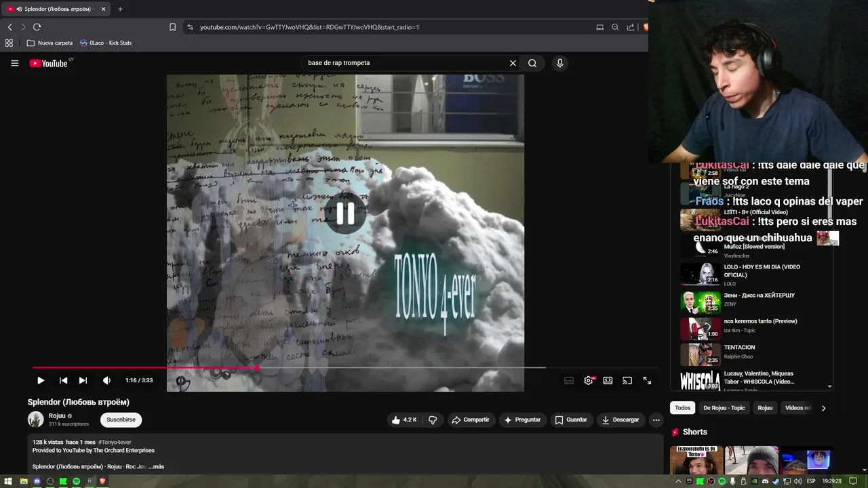868x488 pixels.
Task: Click the bookmark icon in address bar
Action: (x=172, y=27)
